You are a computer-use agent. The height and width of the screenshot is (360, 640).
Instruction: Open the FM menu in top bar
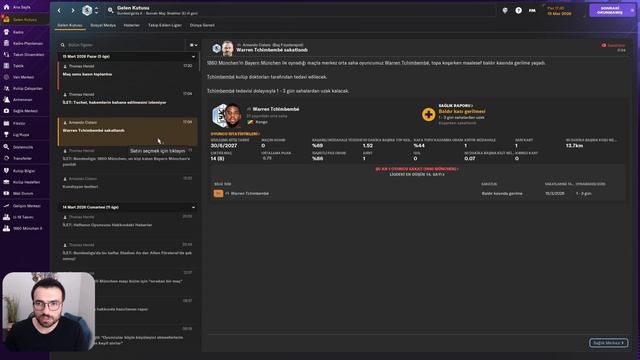pos(532,11)
